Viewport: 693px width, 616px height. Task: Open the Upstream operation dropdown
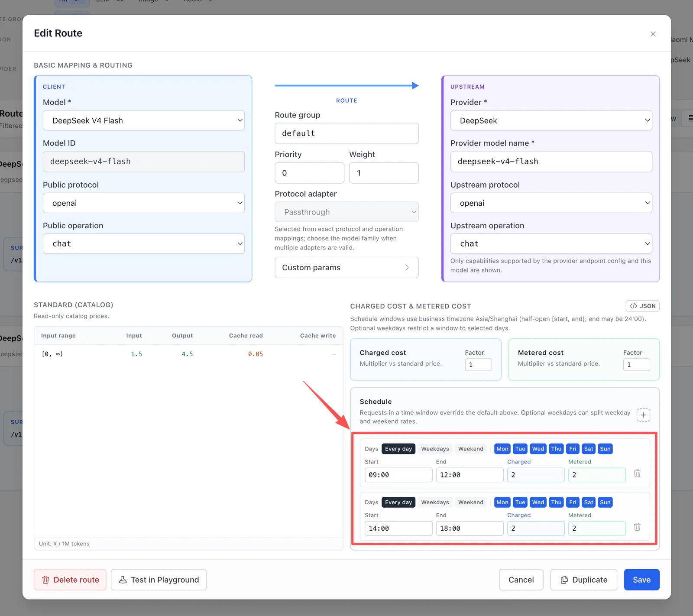click(x=551, y=243)
